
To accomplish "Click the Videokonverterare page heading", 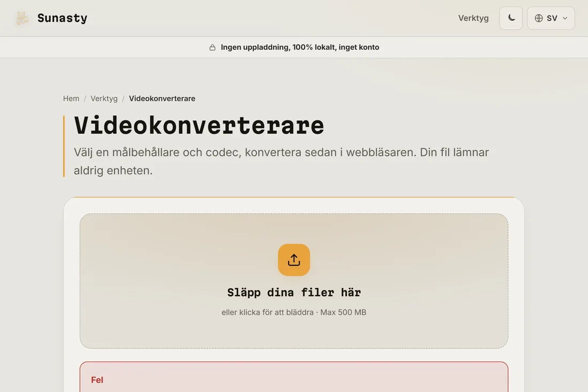I will point(199,125).
